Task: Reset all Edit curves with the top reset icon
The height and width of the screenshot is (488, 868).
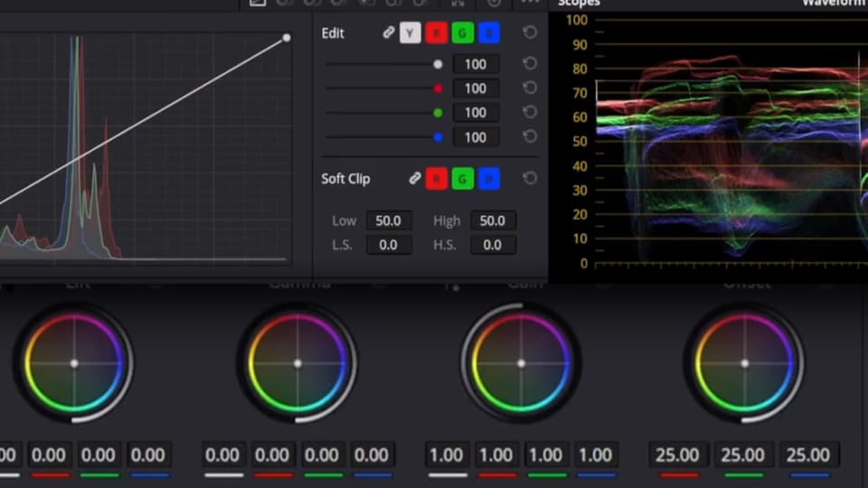Action: coord(530,33)
